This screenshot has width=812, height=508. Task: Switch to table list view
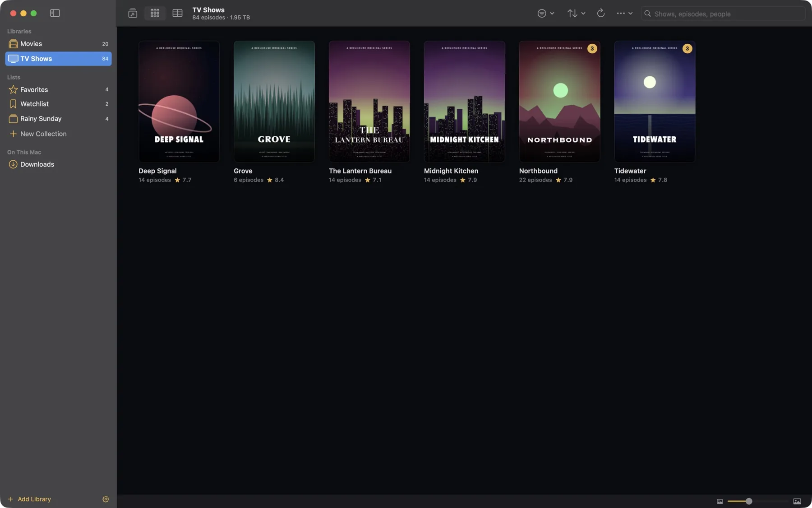tap(177, 13)
